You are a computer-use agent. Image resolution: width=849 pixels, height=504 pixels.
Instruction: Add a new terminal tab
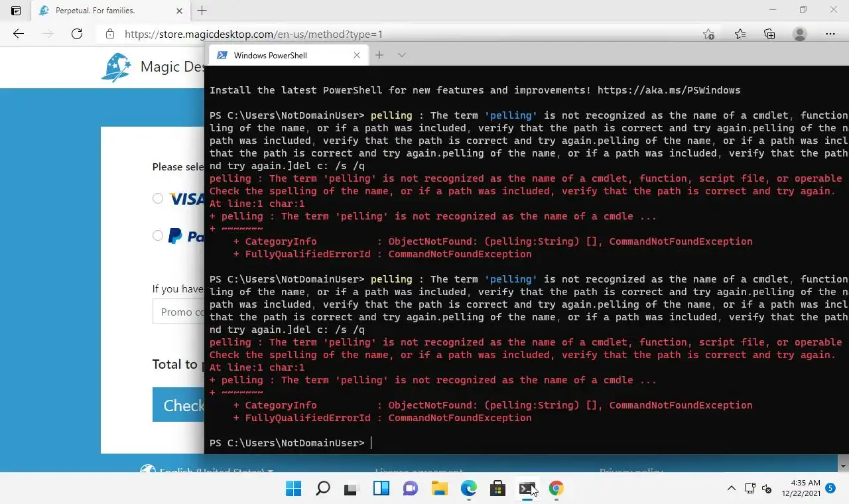coord(379,56)
